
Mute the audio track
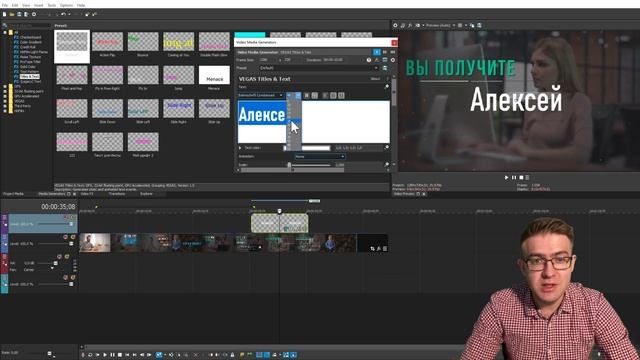60,257
